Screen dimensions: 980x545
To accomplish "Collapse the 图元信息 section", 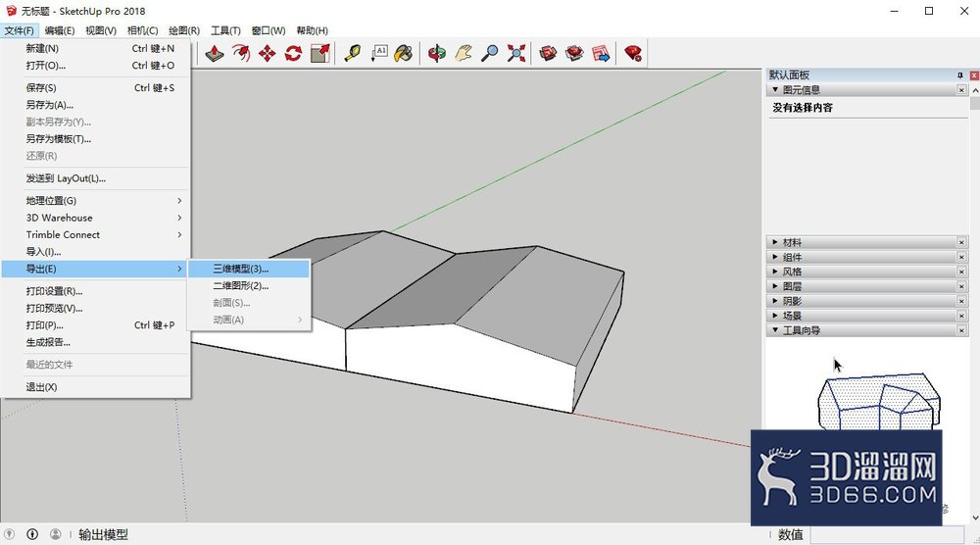I will pos(775,90).
